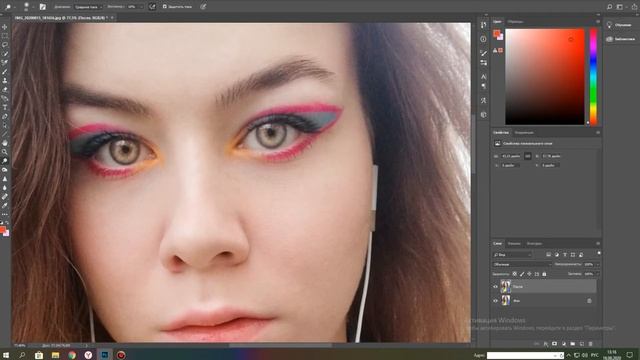Adjust the rainbow hue slider in the Color panel
Screen dimensions: 640x360
click(593, 76)
